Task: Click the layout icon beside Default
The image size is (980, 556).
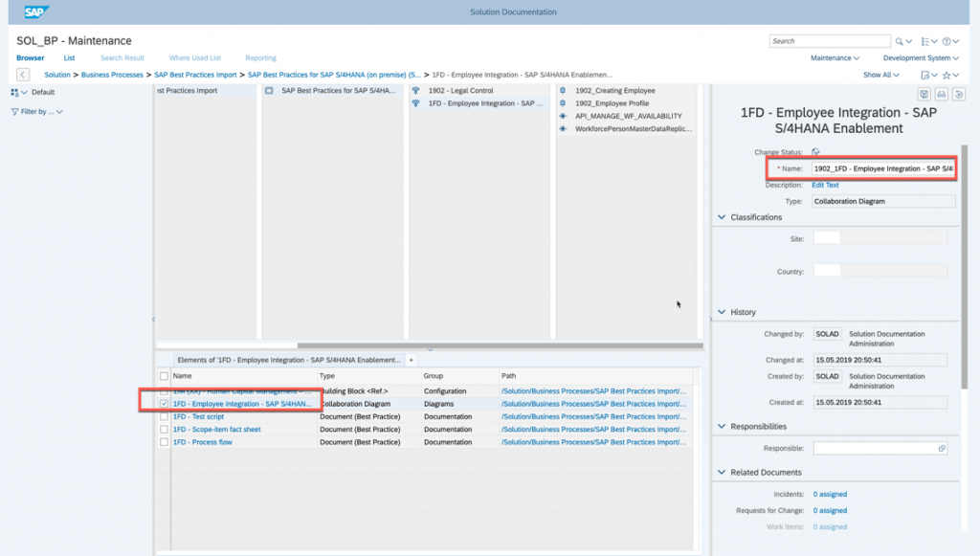Action: [14, 93]
